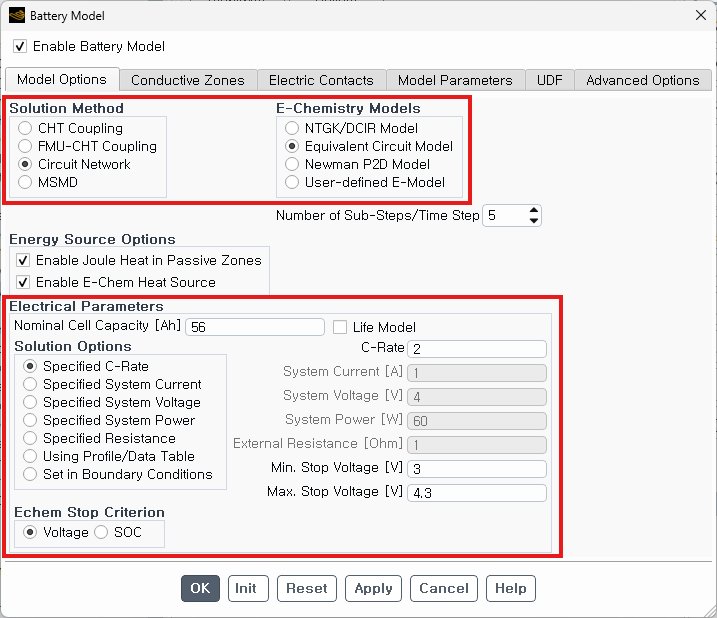The height and width of the screenshot is (618, 717).
Task: Enable the Life Model checkbox
Action: point(340,327)
